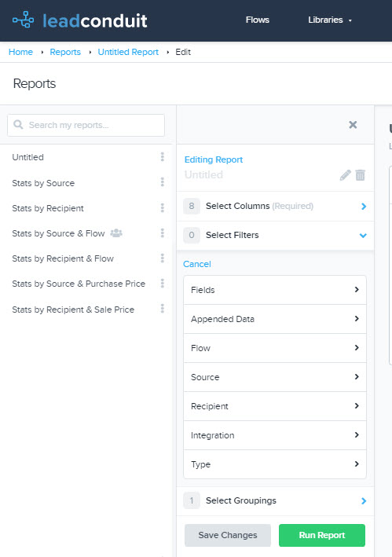Click the Save Changes button
Image resolution: width=392 pixels, height=557 pixels.
coord(228,535)
